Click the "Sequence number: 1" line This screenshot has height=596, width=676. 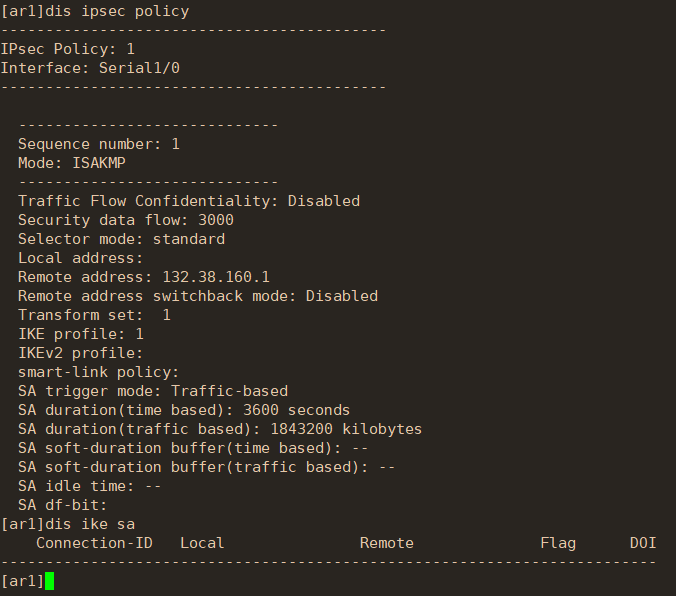pos(98,144)
